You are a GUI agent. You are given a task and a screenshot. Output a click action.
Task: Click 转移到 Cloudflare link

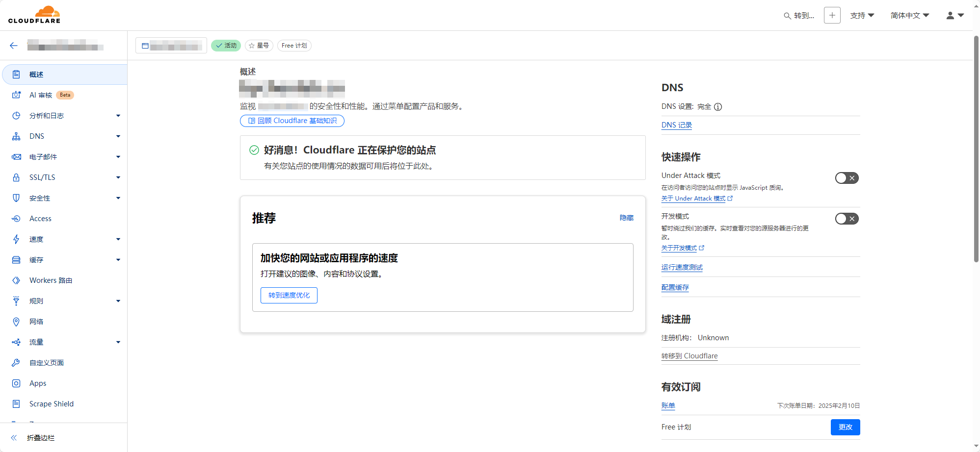pyautogui.click(x=689, y=356)
